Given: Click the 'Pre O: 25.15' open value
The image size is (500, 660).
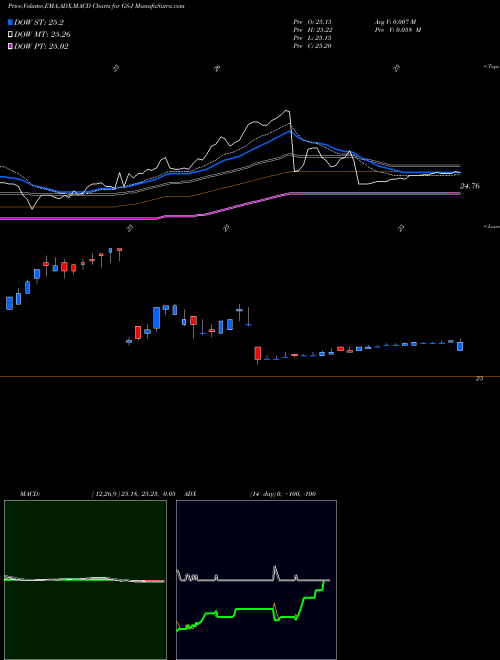Looking at the screenshot, I should pos(313,21).
